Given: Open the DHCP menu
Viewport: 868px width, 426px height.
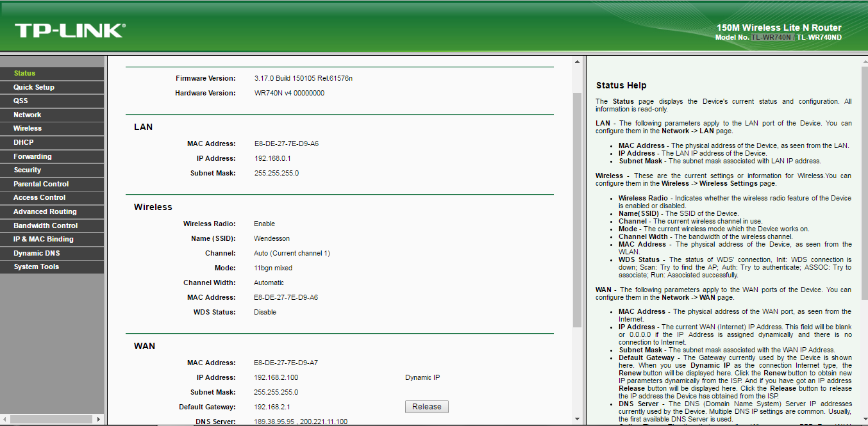Looking at the screenshot, I should 51,143.
